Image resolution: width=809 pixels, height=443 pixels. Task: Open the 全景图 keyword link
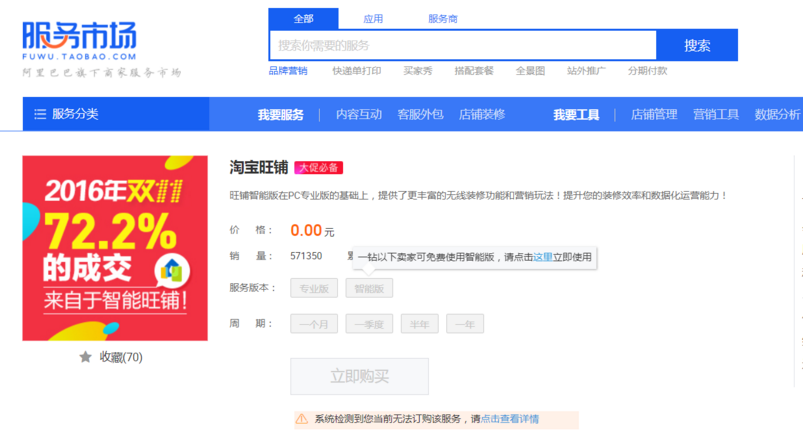(530, 71)
